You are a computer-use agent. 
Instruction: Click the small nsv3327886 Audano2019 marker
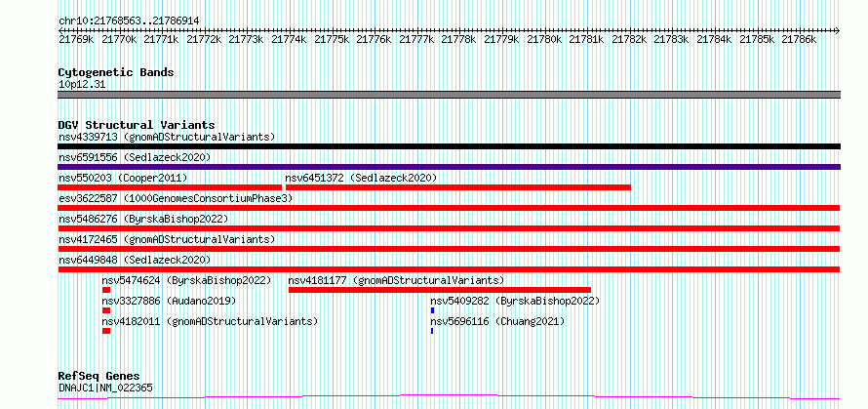(106, 310)
